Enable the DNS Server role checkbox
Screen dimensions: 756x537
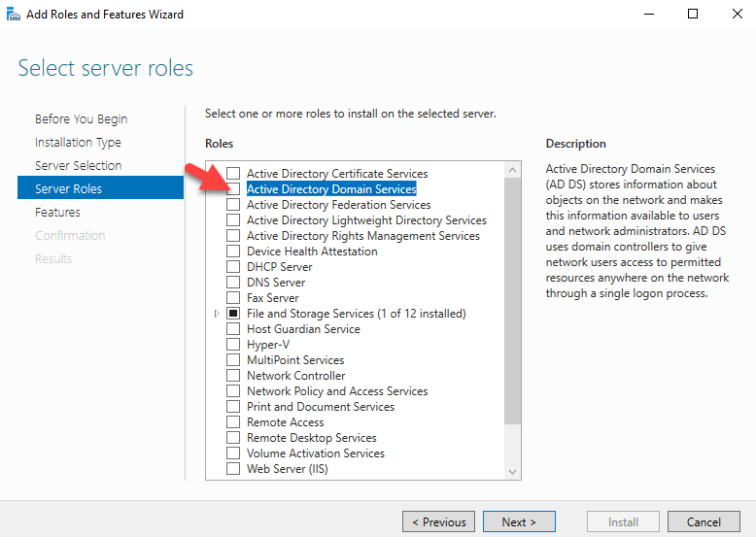tap(233, 283)
